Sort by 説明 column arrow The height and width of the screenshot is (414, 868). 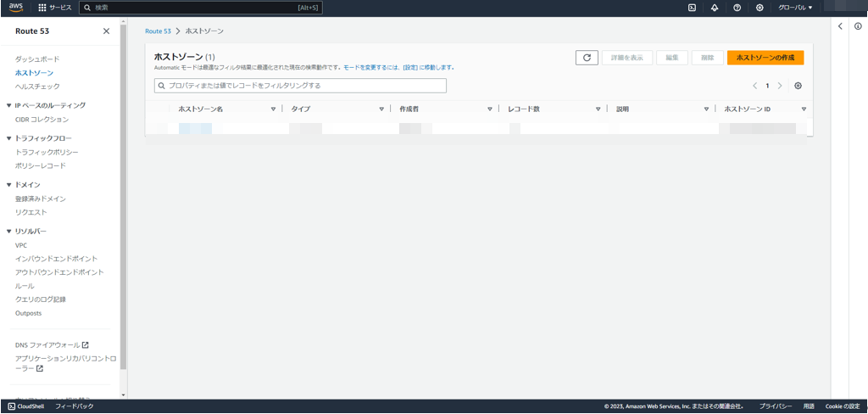[x=706, y=109]
